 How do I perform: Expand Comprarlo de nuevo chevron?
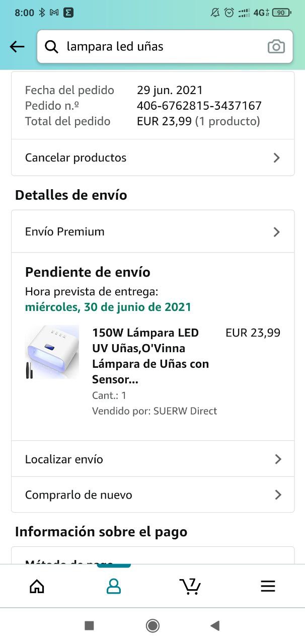click(x=277, y=495)
